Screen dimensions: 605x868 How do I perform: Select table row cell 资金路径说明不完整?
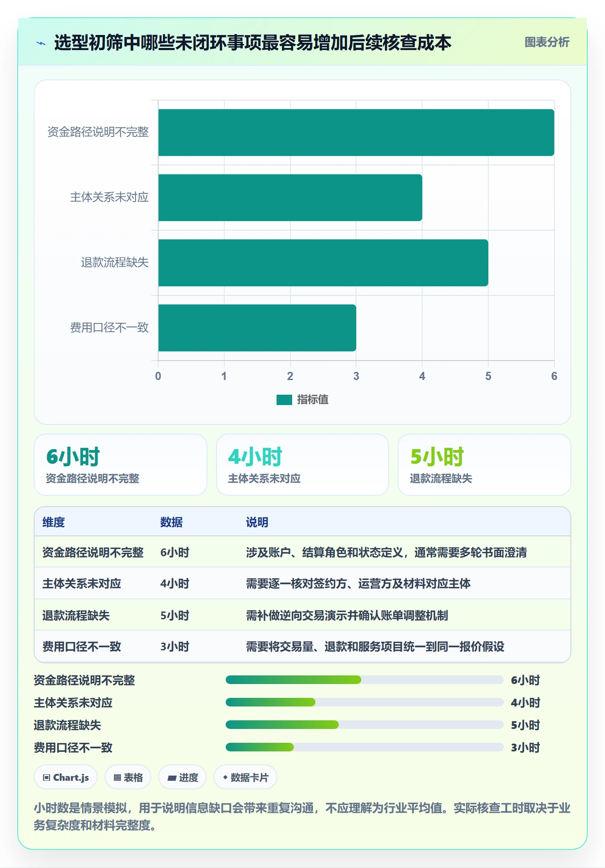click(93, 552)
